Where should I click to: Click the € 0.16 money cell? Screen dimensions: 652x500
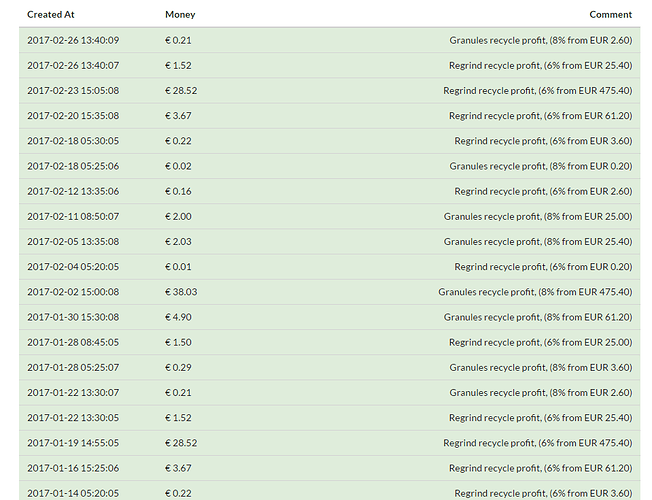tap(178, 191)
